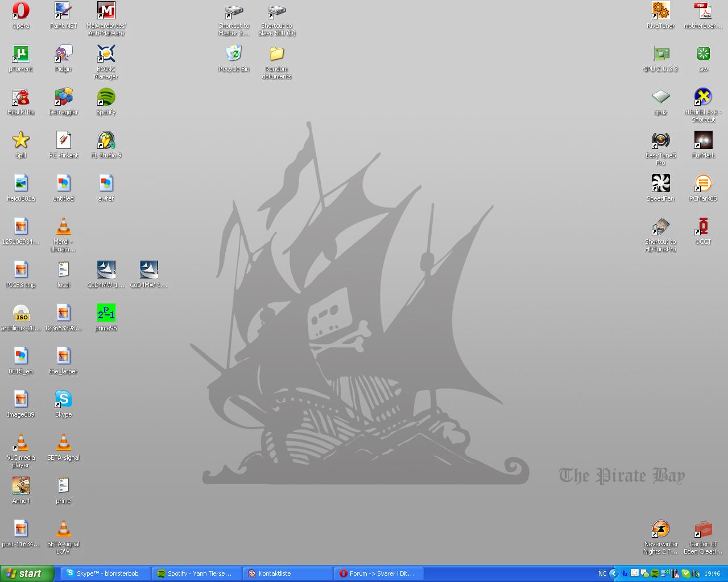Launch Paint.NET from desktop
The image size is (728, 582).
[x=63, y=15]
